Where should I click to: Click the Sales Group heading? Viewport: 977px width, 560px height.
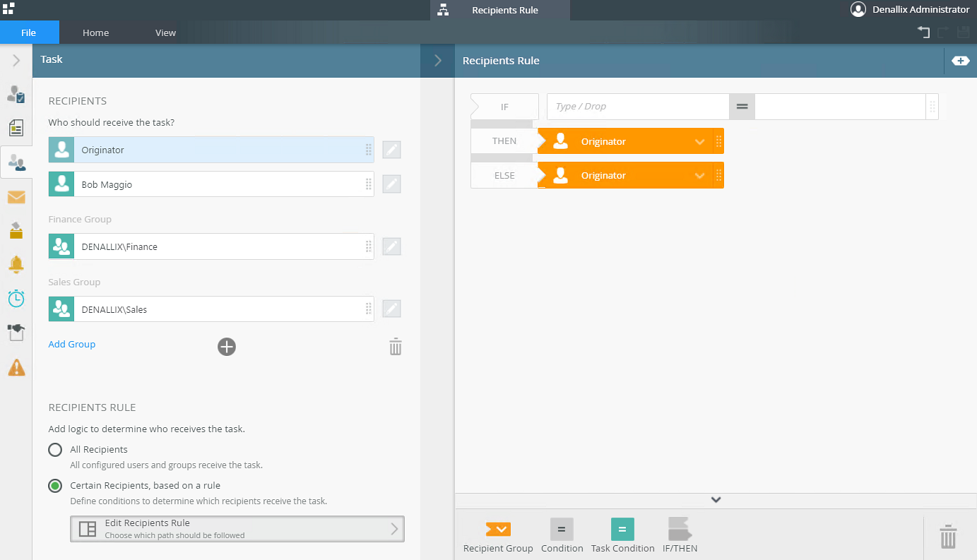[74, 282]
